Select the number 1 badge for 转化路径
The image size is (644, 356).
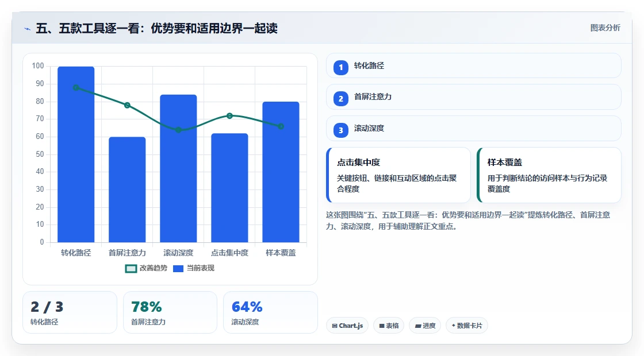tap(340, 67)
